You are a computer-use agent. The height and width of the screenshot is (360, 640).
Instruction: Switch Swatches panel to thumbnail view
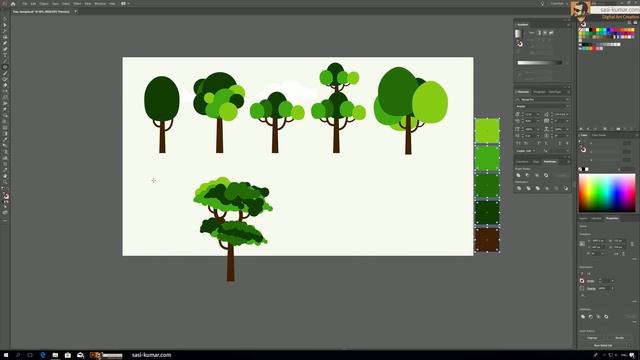636,22
